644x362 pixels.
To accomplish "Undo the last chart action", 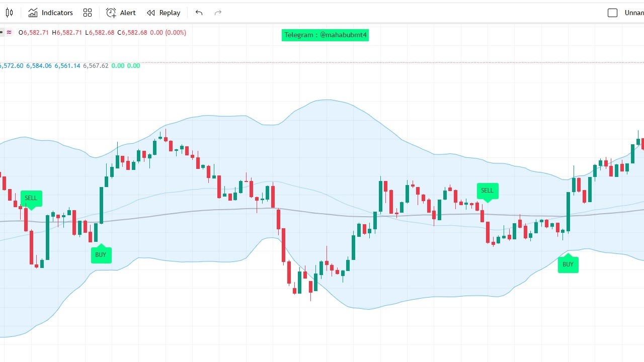I will pos(199,13).
